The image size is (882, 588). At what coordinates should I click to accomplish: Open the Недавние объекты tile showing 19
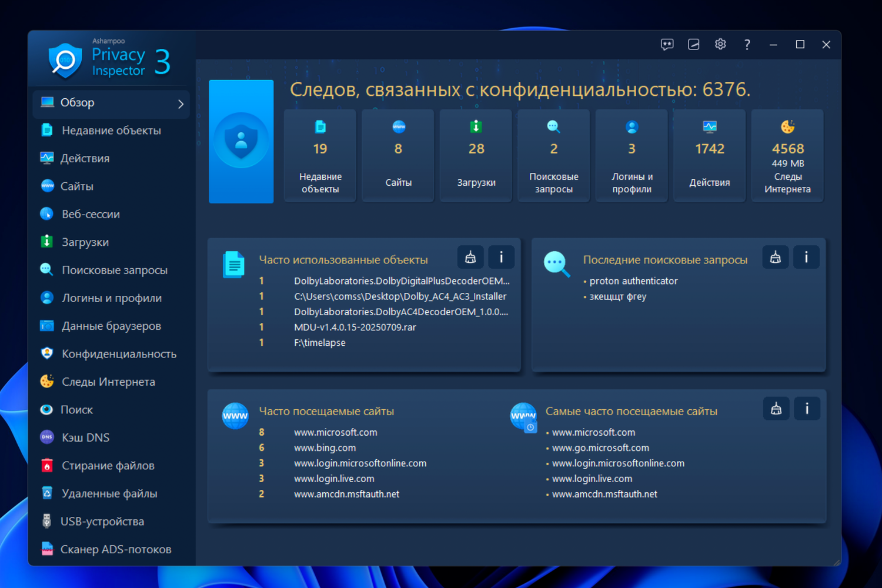pyautogui.click(x=320, y=156)
